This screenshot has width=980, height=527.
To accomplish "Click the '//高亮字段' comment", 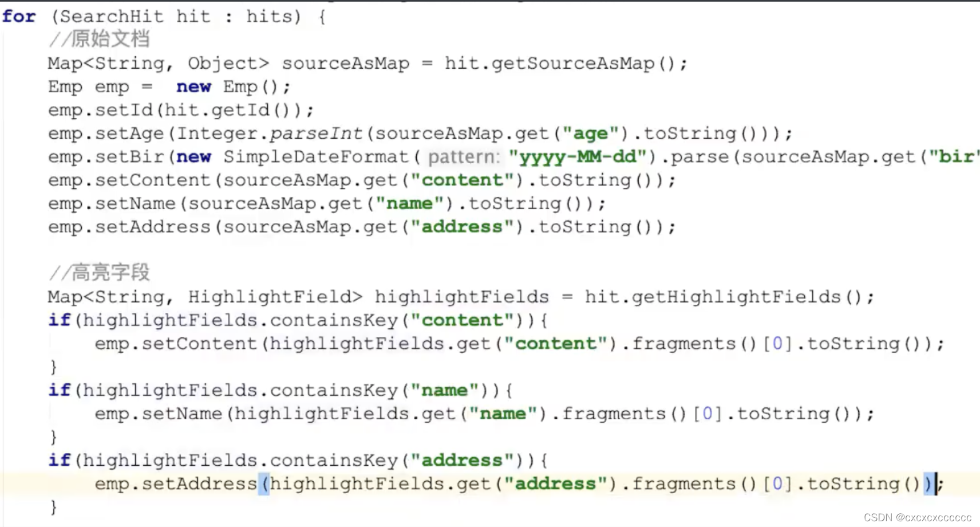I will (x=99, y=273).
